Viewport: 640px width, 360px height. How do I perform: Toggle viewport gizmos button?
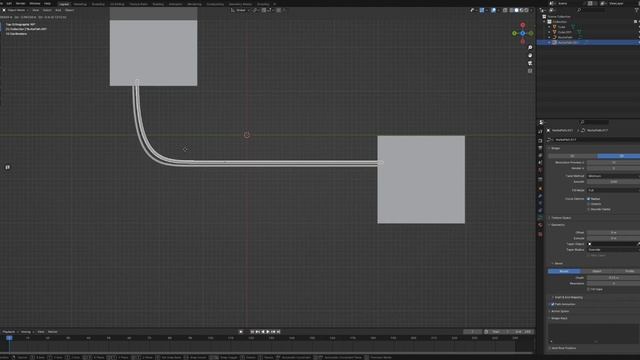(x=482, y=10)
